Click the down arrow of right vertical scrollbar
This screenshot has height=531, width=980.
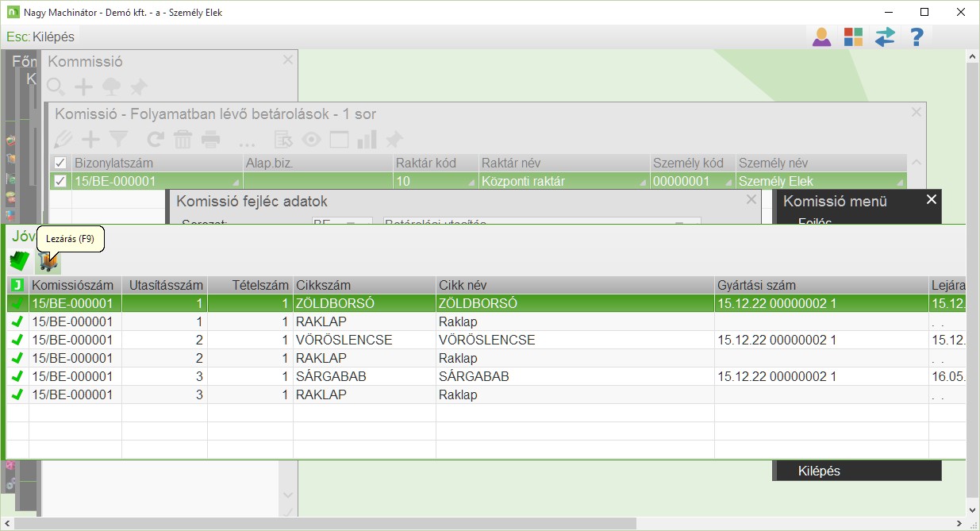973,510
